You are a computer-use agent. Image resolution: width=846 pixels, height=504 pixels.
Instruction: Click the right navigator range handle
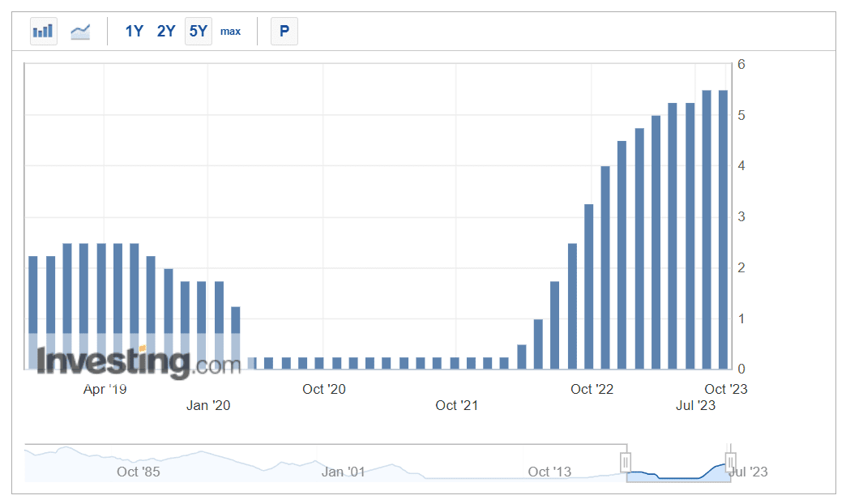(730, 463)
